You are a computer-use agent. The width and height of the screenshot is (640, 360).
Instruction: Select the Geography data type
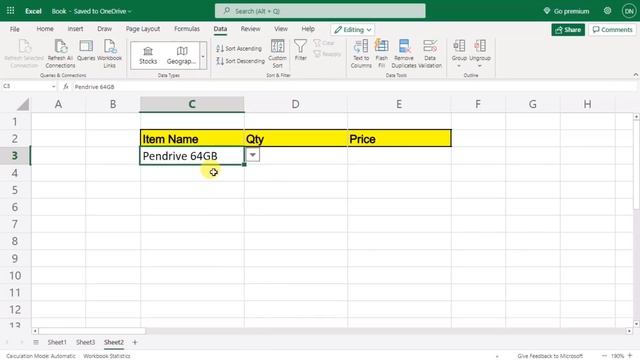tap(181, 56)
